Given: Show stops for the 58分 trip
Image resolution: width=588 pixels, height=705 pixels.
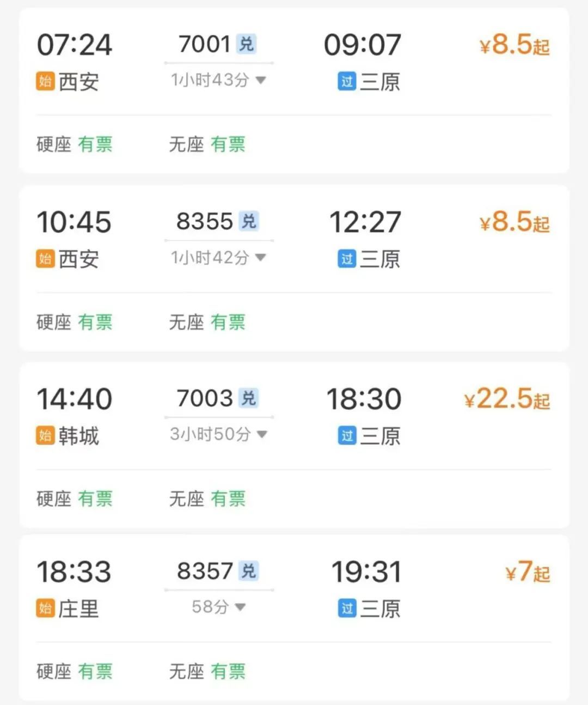Looking at the screenshot, I should point(240,606).
